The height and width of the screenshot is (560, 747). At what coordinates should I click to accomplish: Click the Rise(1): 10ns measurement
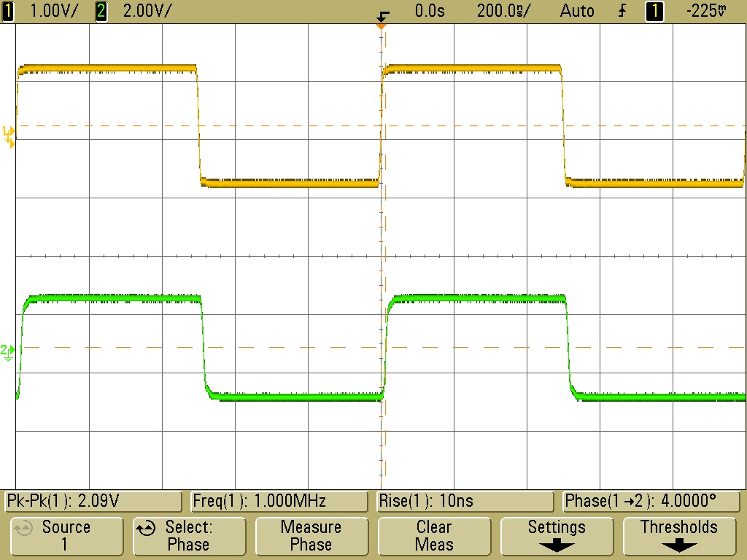[465, 501]
